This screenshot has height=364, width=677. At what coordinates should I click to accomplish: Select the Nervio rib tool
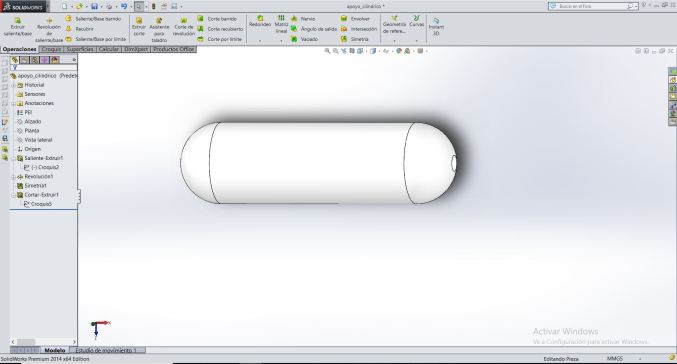303,19
